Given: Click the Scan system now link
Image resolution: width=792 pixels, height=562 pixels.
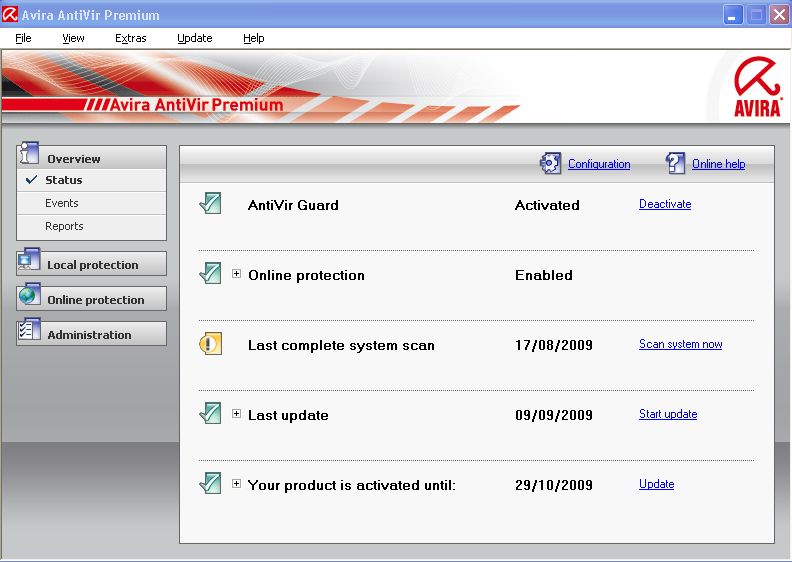Looking at the screenshot, I should pyautogui.click(x=680, y=344).
